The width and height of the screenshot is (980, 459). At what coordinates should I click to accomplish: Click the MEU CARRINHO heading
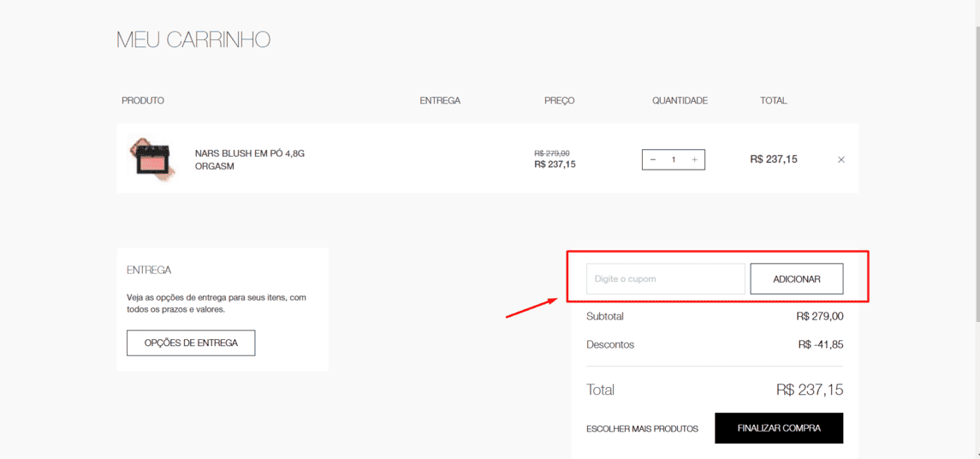(x=193, y=39)
